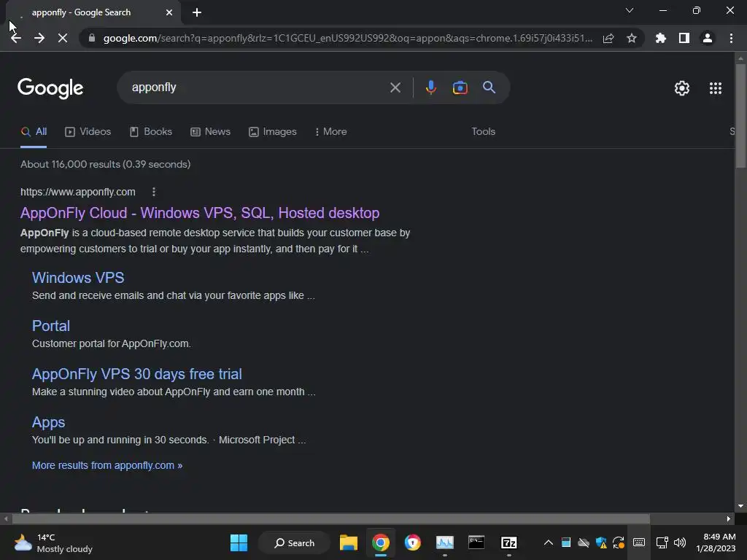Show hidden system tray icons
Viewport: 747px width, 560px height.
(549, 542)
